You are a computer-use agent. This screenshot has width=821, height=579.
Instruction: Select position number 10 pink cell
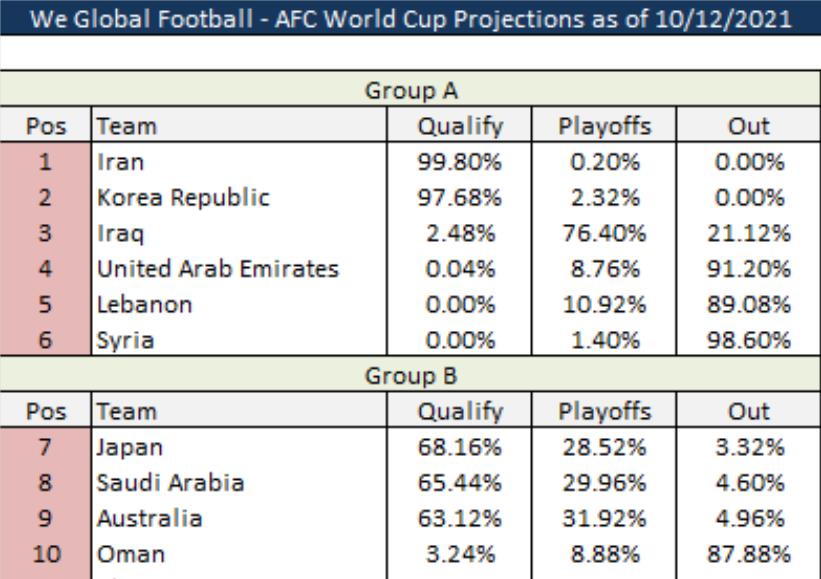(x=44, y=553)
